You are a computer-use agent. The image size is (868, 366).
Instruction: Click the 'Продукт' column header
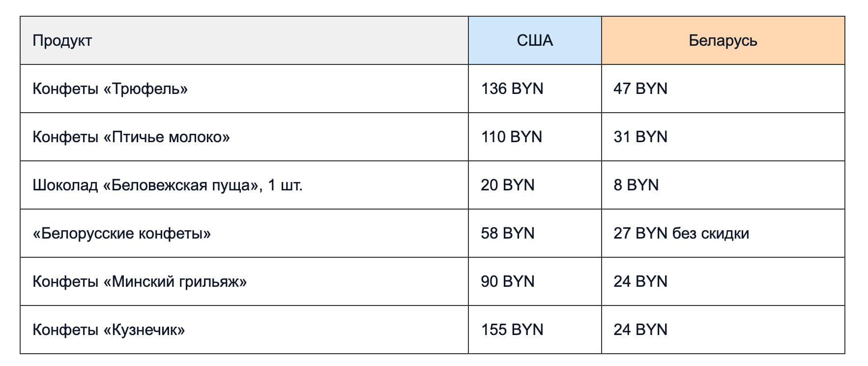62,40
